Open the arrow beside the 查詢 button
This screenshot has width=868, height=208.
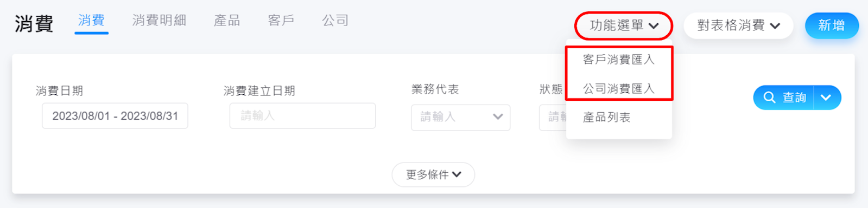pyautogui.click(x=827, y=97)
